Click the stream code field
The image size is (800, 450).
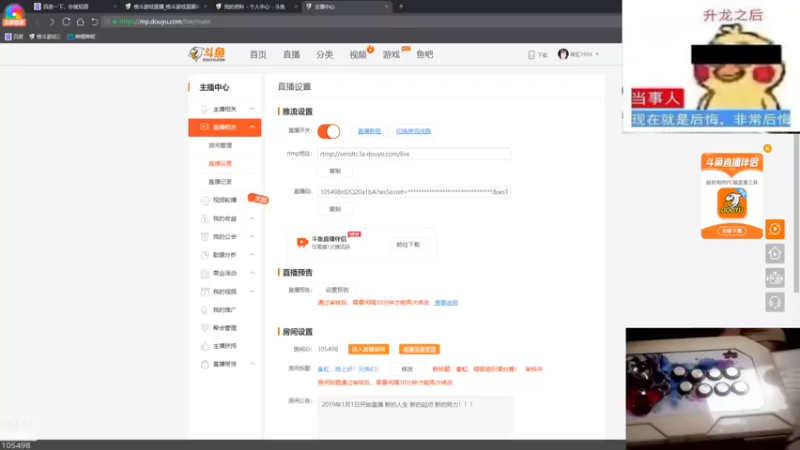pyautogui.click(x=414, y=192)
